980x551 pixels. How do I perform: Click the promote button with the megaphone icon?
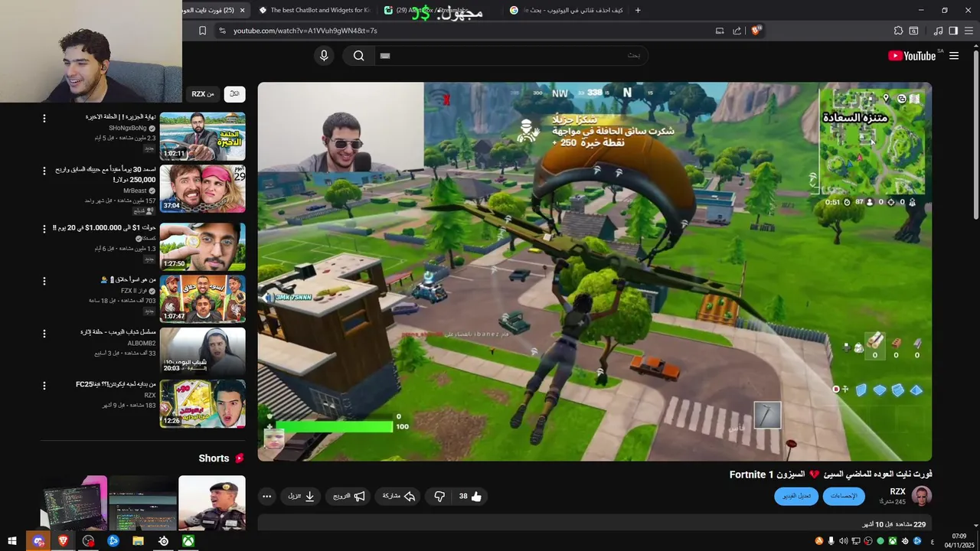point(349,496)
